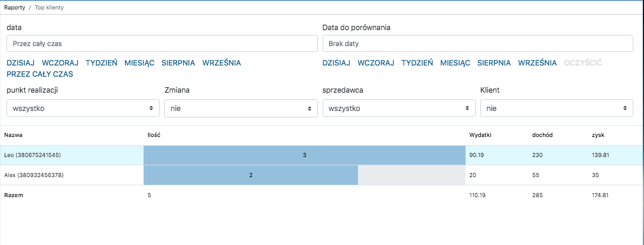644x245 pixels.
Task: Expand the Zmiana dropdown
Action: point(240,108)
